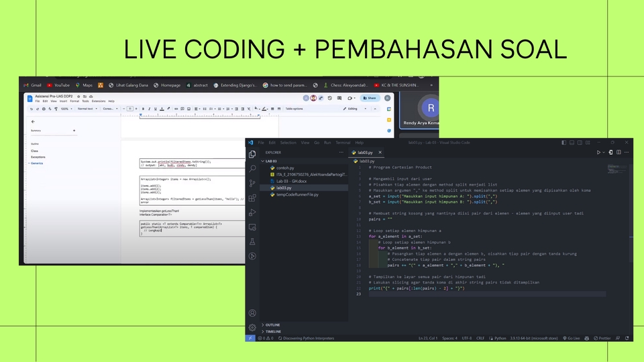The image size is (644, 362).
Task: Open the VS Code Terminal menu
Action: (343, 142)
